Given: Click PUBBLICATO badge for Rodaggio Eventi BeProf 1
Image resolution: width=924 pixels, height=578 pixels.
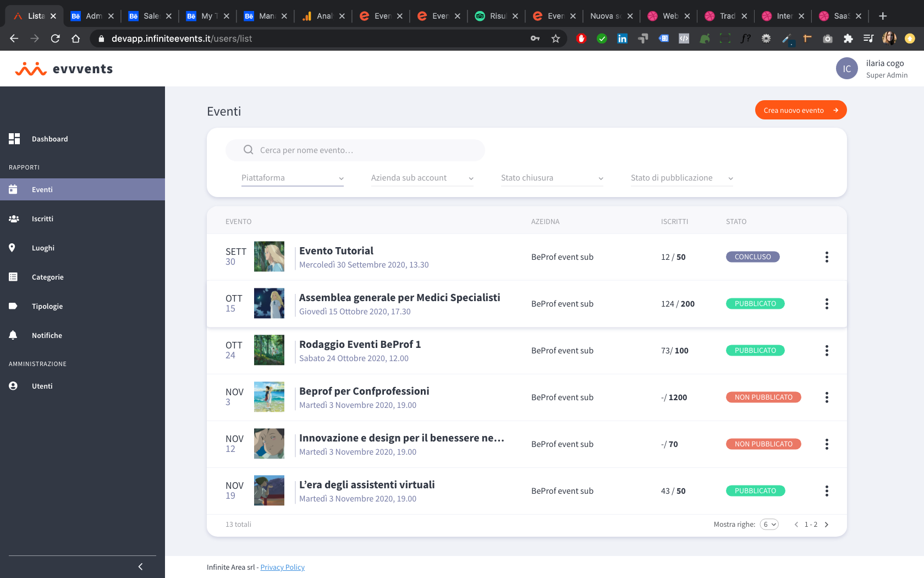Looking at the screenshot, I should [755, 351].
